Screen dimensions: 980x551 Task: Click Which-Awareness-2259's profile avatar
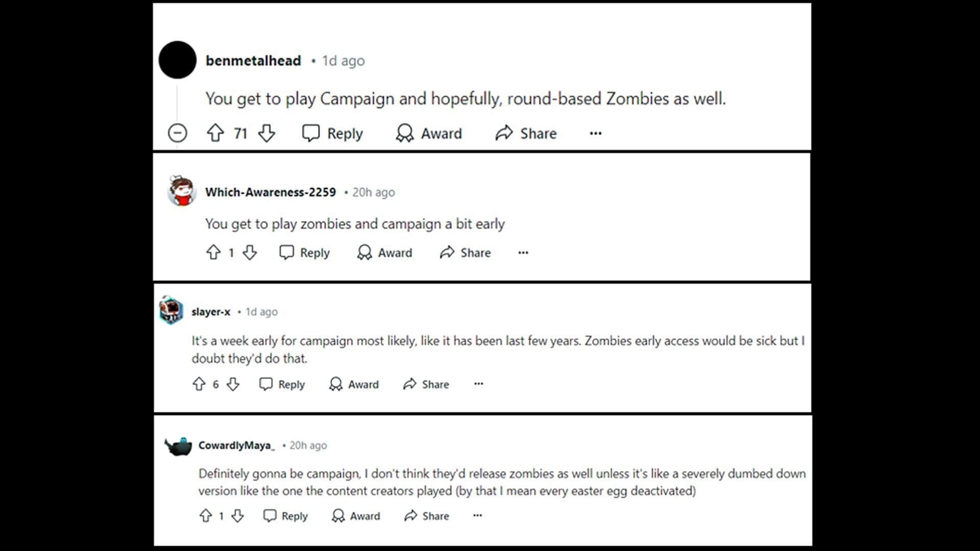click(x=180, y=191)
